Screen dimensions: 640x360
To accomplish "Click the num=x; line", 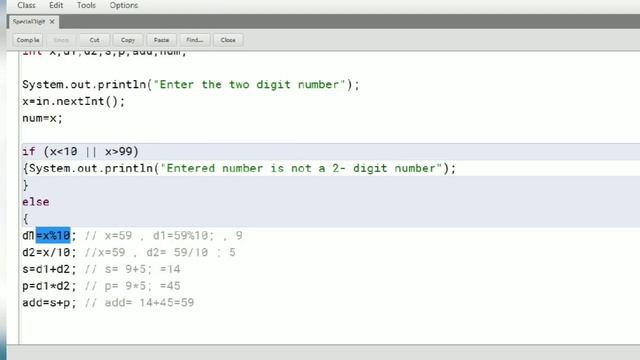I will click(x=42, y=118).
